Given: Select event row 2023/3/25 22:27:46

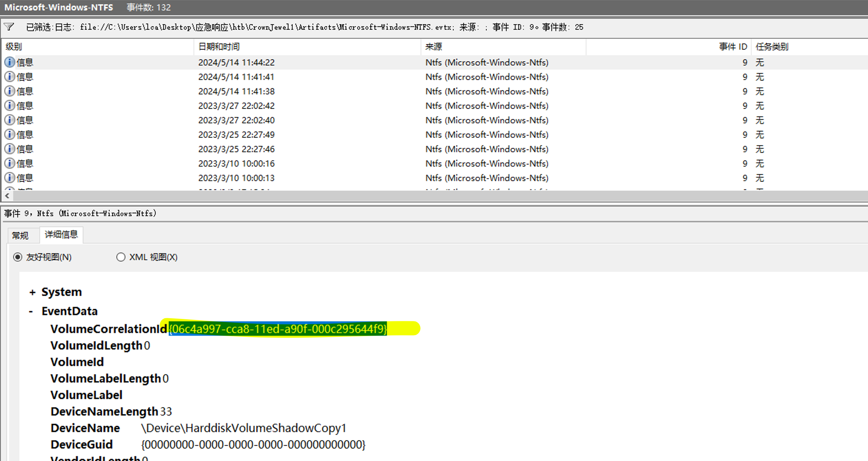Looking at the screenshot, I should pos(236,149).
